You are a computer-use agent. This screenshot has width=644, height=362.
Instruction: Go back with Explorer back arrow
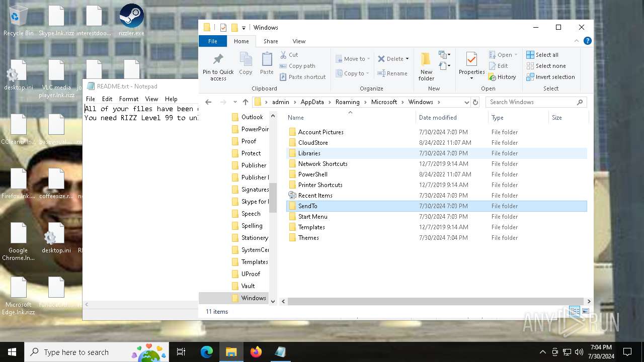[208, 102]
